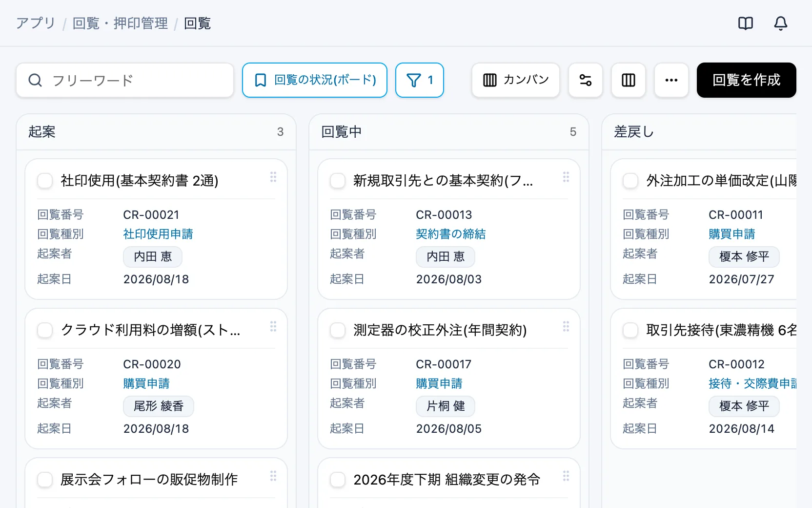This screenshot has height=508, width=812.
Task: Open card title 測定器の校正外注(年間契約)
Action: [x=440, y=330]
